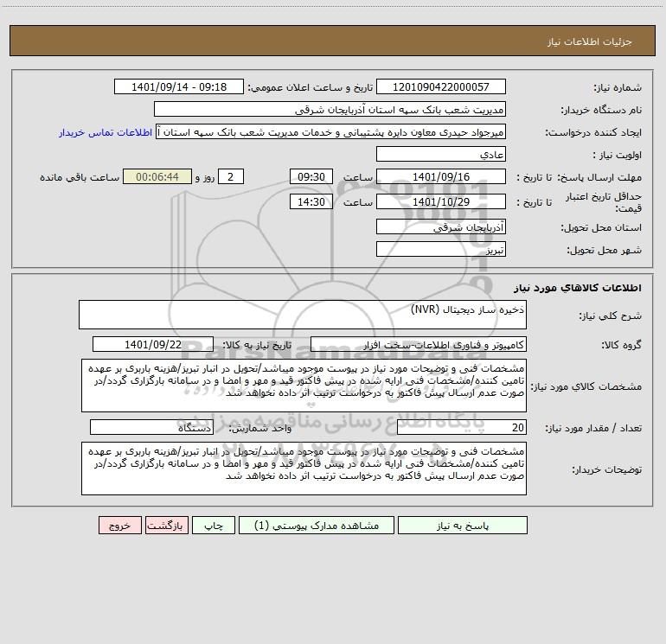Click remaining days field showing 2
This screenshot has height=644, width=666.
pyautogui.click(x=231, y=176)
